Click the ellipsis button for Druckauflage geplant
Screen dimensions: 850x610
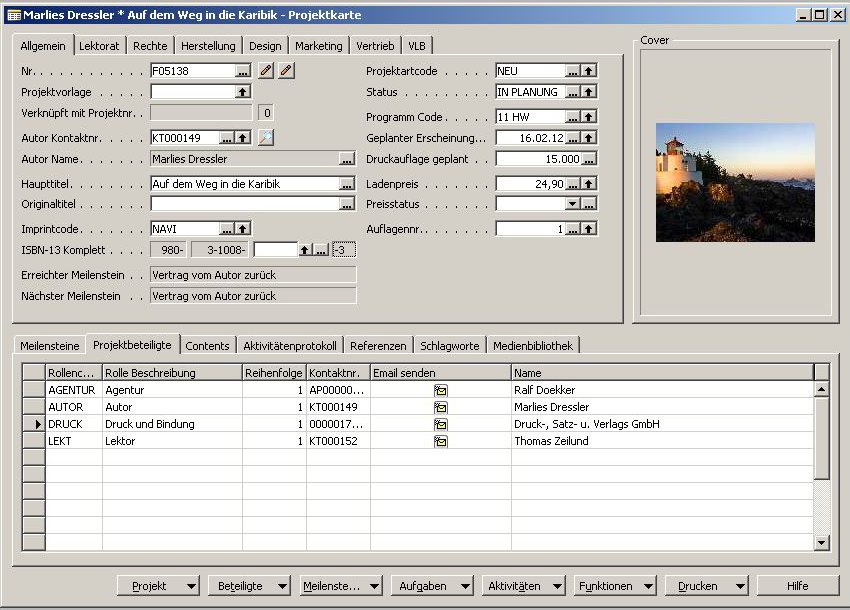pos(589,159)
